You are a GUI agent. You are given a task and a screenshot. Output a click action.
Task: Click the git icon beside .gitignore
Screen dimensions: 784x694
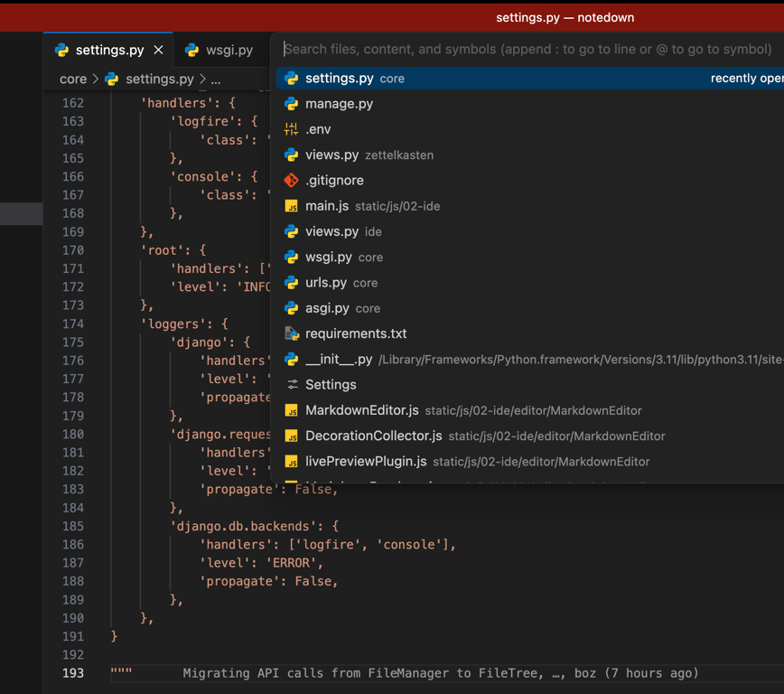pyautogui.click(x=291, y=181)
